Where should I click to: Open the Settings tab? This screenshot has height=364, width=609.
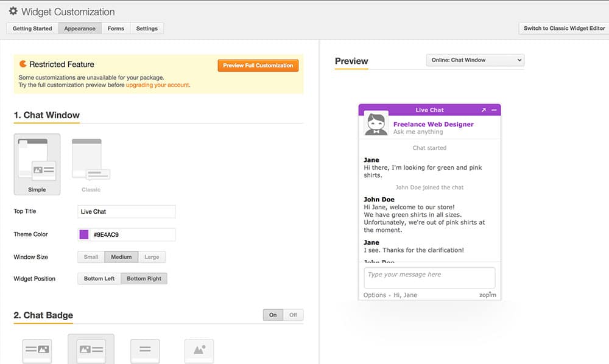click(x=147, y=28)
